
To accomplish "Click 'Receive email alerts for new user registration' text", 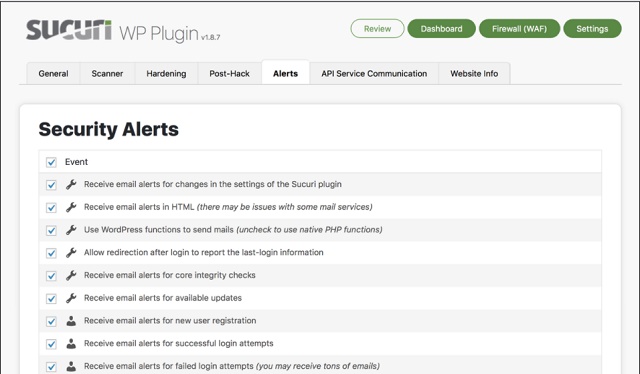I will point(170,321).
